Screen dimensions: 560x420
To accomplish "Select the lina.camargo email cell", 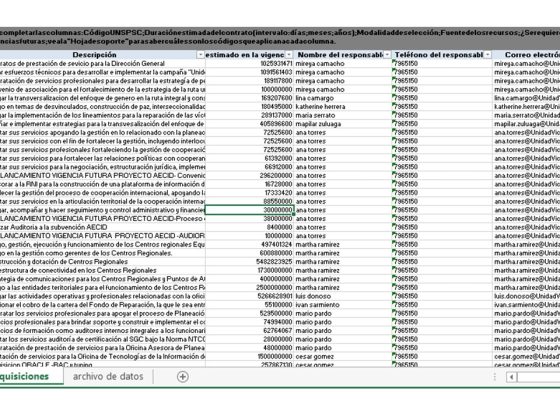I will click(x=526, y=98).
